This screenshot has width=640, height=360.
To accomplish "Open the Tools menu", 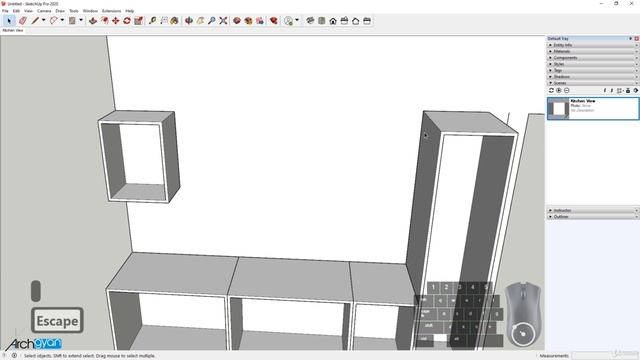I will (74, 11).
